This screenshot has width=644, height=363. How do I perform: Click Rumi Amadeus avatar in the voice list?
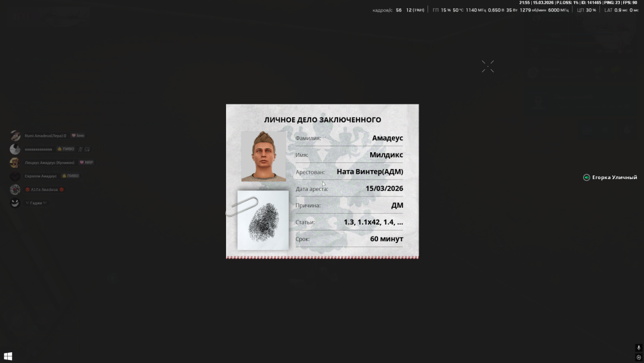(x=15, y=136)
